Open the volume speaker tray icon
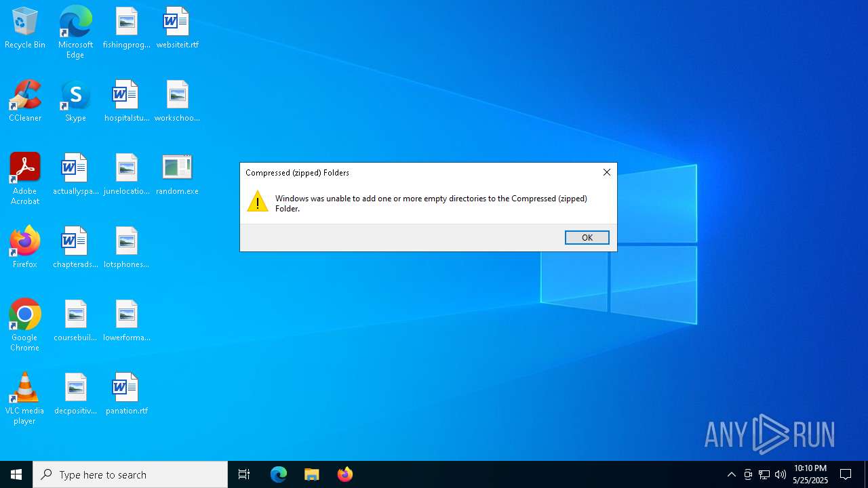Image resolution: width=868 pixels, height=488 pixels. 780,474
